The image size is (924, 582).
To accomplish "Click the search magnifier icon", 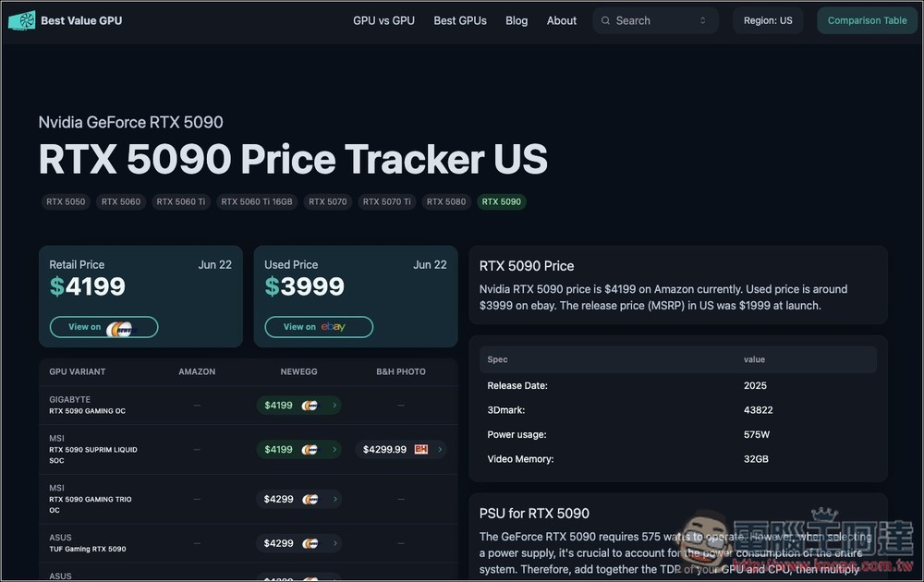I will click(605, 20).
